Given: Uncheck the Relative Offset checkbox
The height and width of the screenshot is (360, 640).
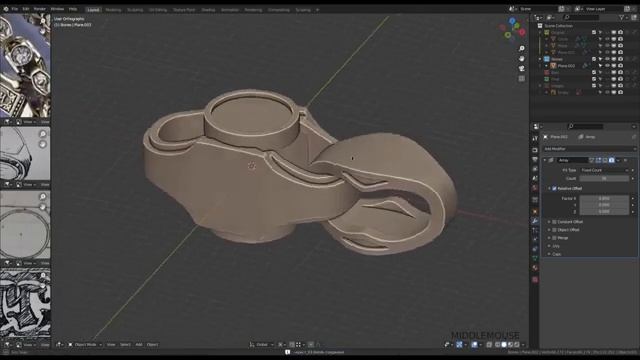Looking at the screenshot, I should coord(554,189).
